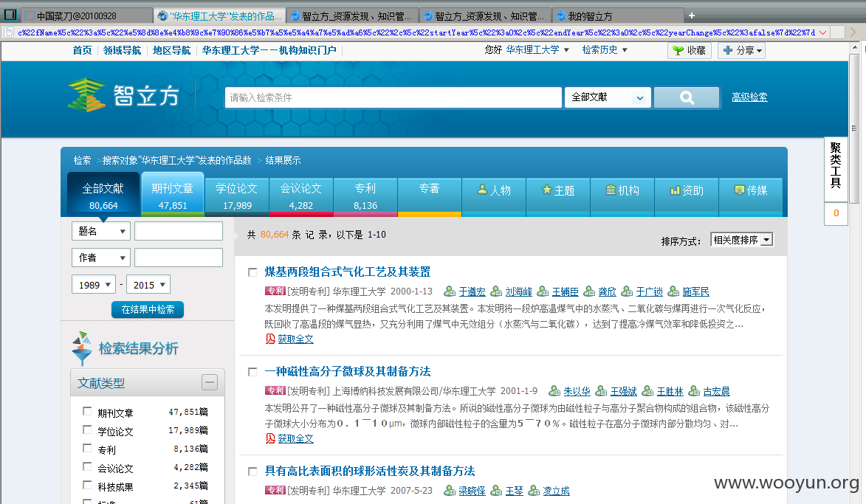
Task: Switch to the 人物 tab
Action: [494, 197]
